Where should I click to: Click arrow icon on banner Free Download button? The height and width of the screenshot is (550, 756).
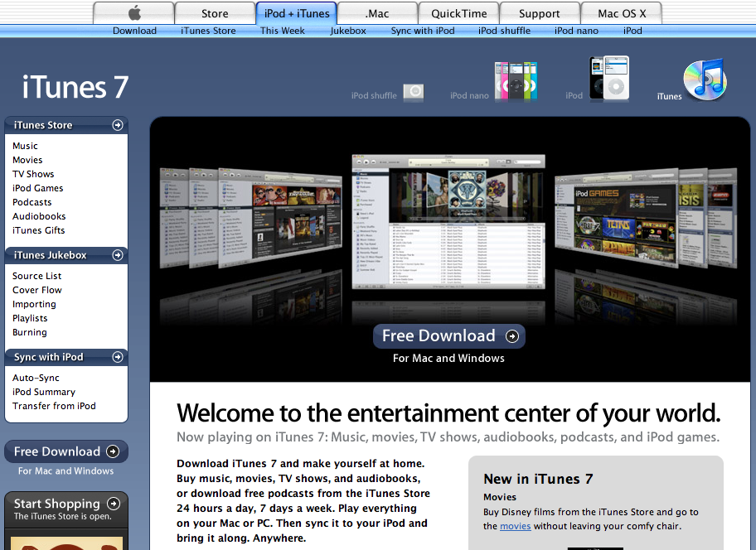[x=512, y=336]
